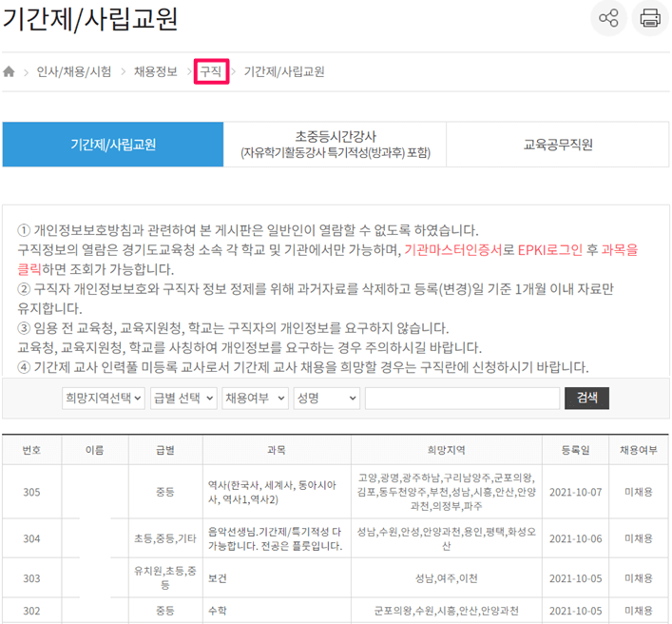Open the 구직 breadcrumb link

click(x=211, y=71)
